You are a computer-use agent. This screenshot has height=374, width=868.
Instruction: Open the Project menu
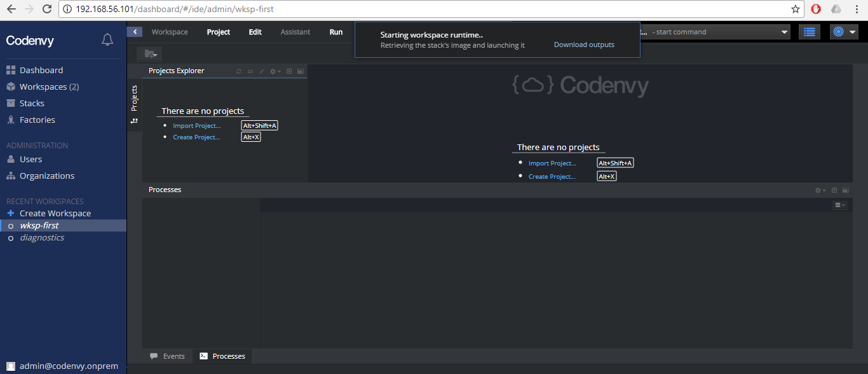(218, 31)
